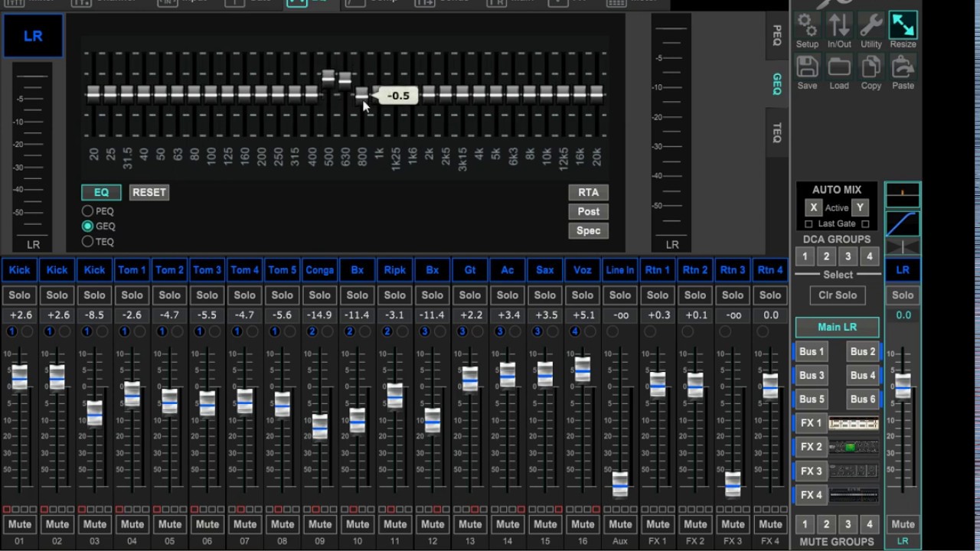Open the Setup gear icon
The width and height of the screenshot is (980, 551).
[807, 26]
